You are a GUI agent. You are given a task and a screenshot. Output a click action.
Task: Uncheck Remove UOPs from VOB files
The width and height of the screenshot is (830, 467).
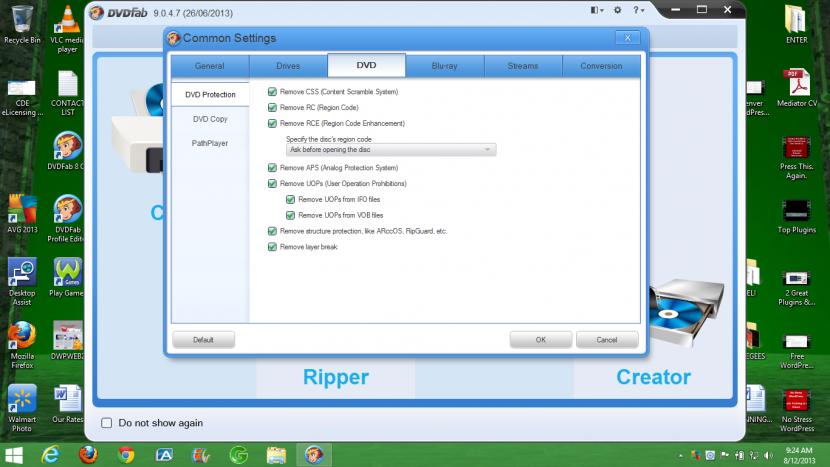(290, 215)
